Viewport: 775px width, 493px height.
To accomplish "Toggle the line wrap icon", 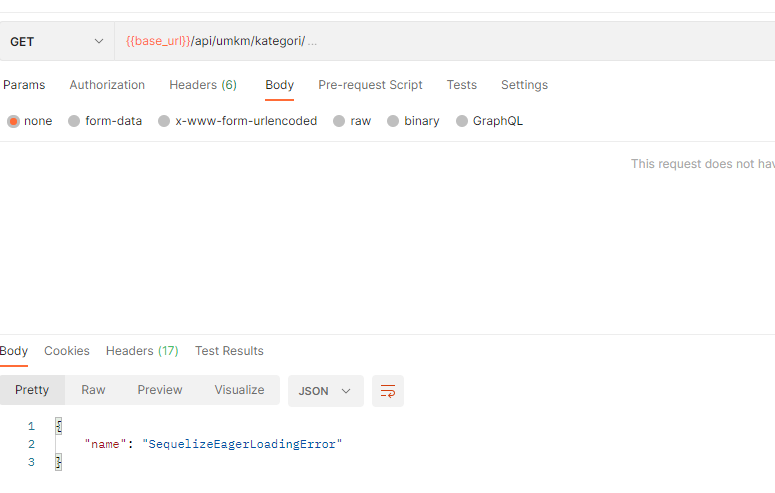I will pyautogui.click(x=388, y=391).
